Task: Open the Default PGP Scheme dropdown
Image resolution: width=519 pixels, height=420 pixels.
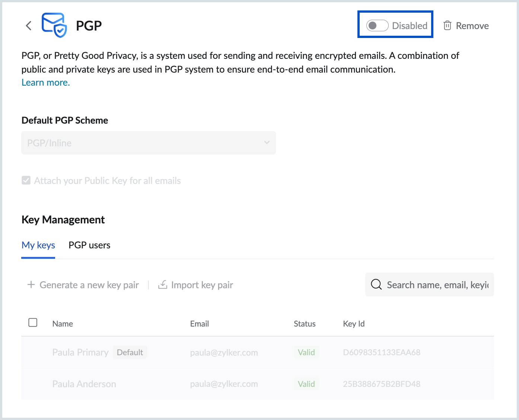Action: [x=148, y=143]
